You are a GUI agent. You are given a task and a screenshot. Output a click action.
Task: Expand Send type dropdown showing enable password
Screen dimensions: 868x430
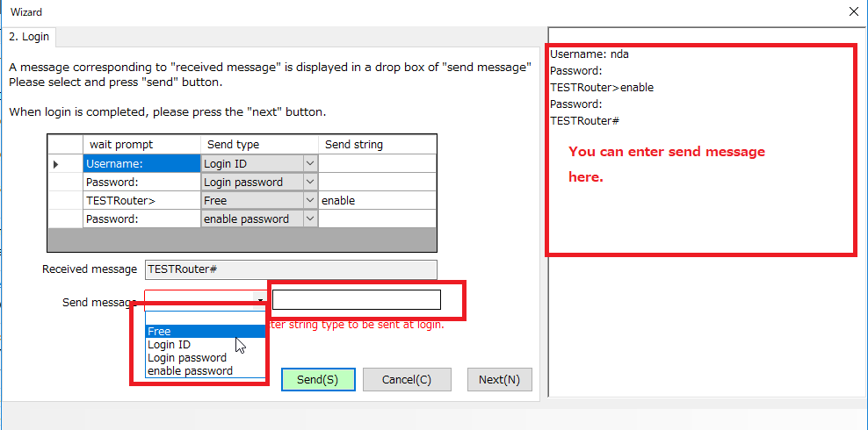309,219
